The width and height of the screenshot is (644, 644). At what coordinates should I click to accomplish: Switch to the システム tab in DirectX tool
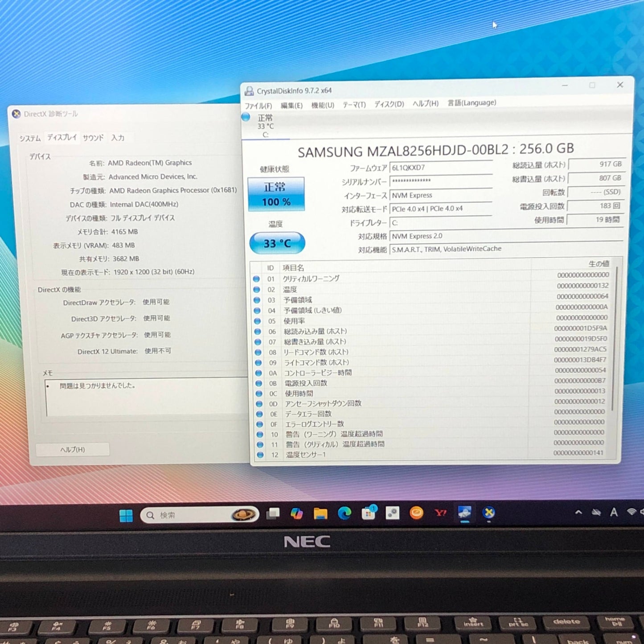[30, 138]
